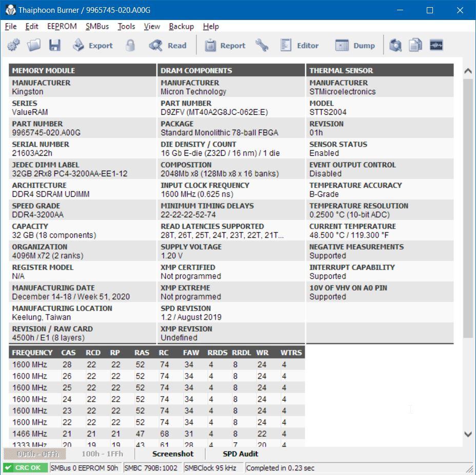The height and width of the screenshot is (475, 476).
Task: Click the Read toolbar button
Action: (168, 46)
